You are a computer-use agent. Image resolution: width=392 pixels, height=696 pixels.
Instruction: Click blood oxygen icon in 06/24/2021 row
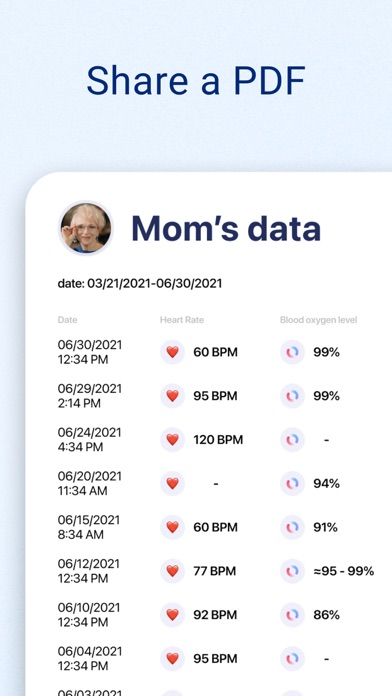tap(292, 439)
